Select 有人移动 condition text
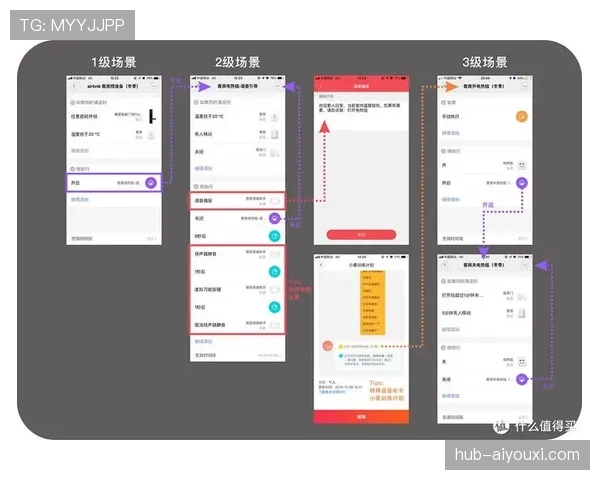Image resolution: width=600 pixels, height=480 pixels. tap(203, 134)
